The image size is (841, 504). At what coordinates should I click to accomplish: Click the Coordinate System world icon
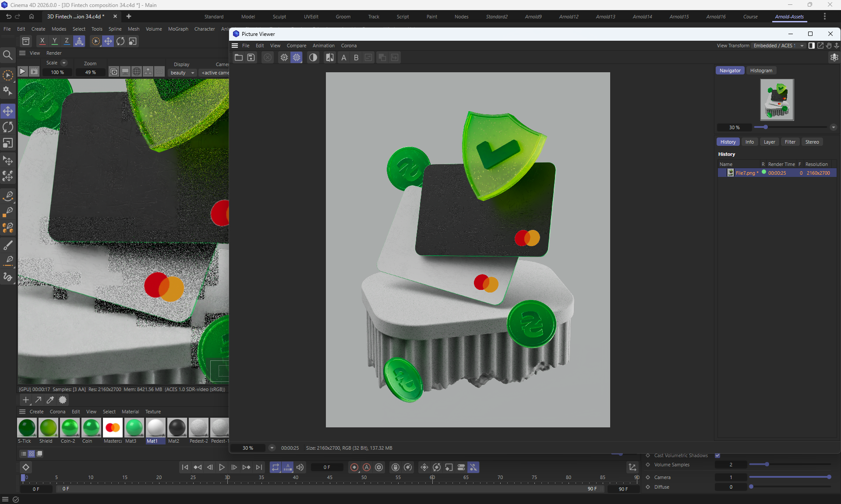pos(79,41)
